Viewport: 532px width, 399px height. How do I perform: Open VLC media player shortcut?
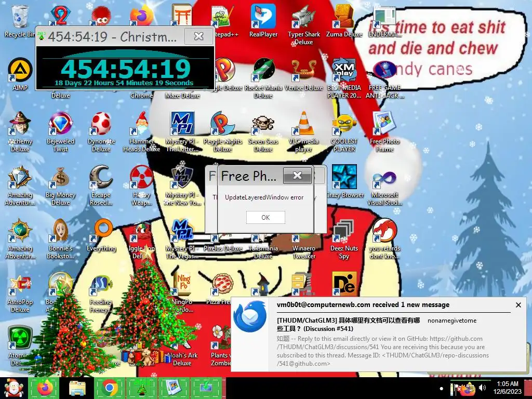pos(303,132)
